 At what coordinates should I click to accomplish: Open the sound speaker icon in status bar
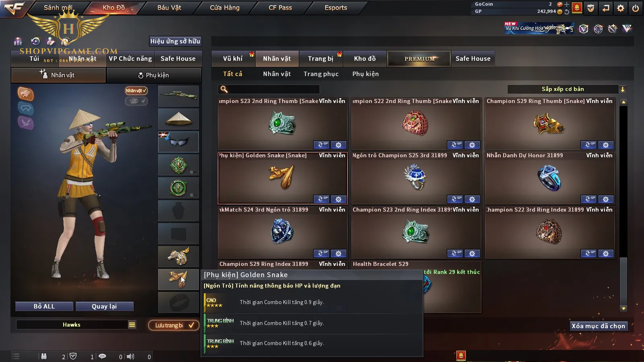(x=130, y=356)
